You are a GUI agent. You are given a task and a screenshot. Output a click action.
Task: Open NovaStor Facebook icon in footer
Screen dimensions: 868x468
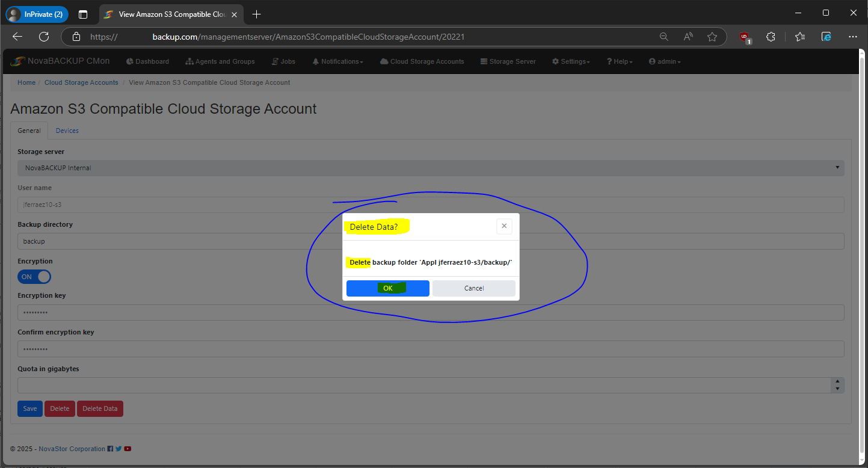(x=110, y=449)
